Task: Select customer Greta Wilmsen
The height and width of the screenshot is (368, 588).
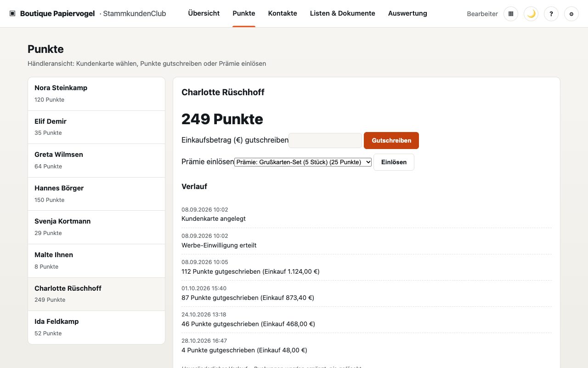Action: point(96,161)
